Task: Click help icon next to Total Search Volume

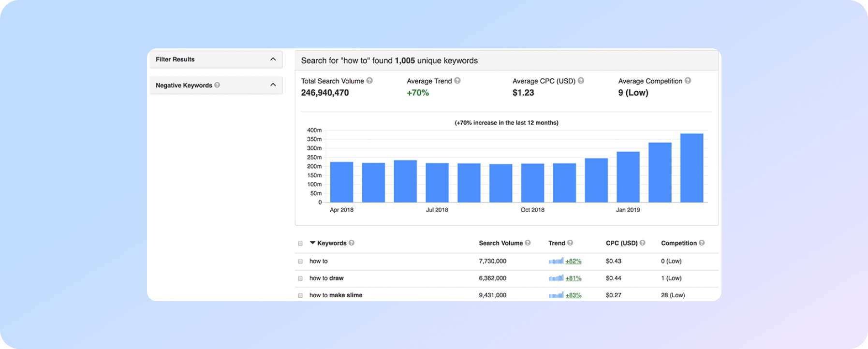Action: coord(369,81)
